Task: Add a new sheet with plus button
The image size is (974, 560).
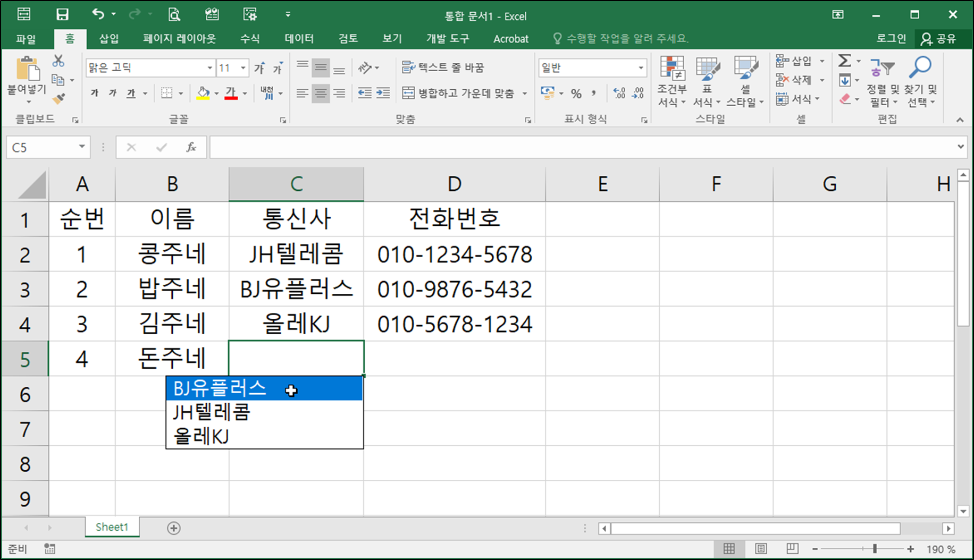Action: (174, 528)
